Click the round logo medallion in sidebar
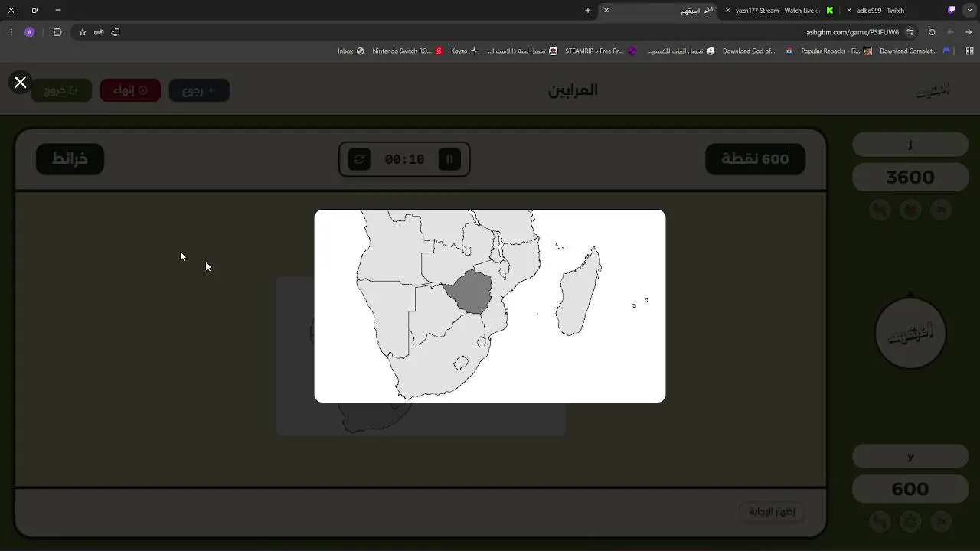The width and height of the screenshot is (980, 551). click(910, 334)
